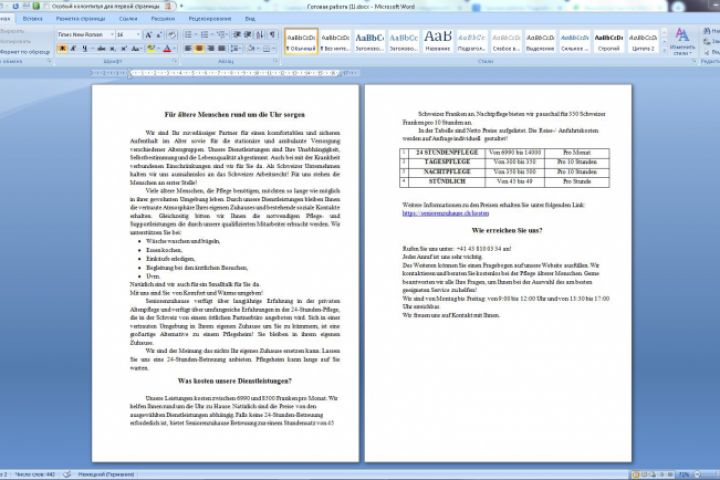This screenshot has height=480, width=720.
Task: Click the Decrease Font Size icon
Action: [159, 35]
